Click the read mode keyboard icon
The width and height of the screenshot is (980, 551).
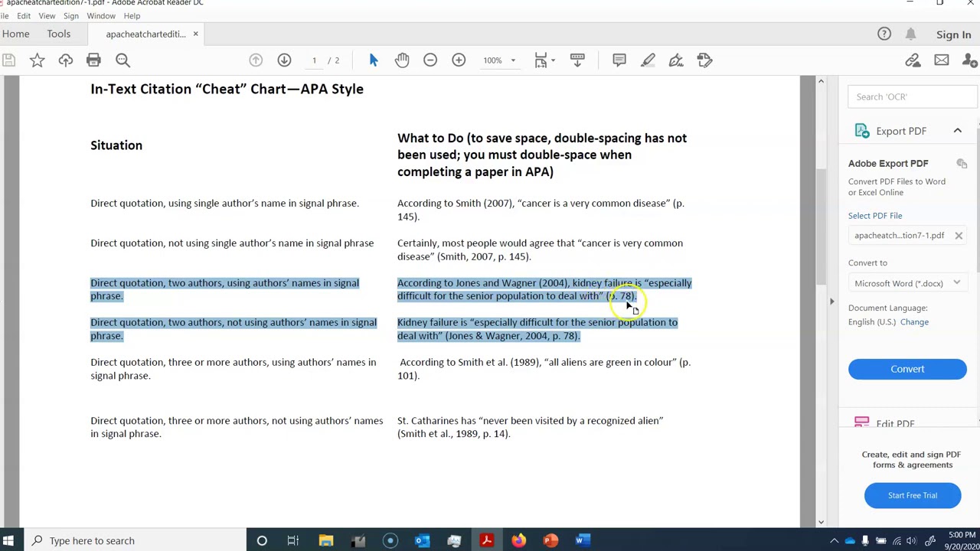pyautogui.click(x=577, y=60)
